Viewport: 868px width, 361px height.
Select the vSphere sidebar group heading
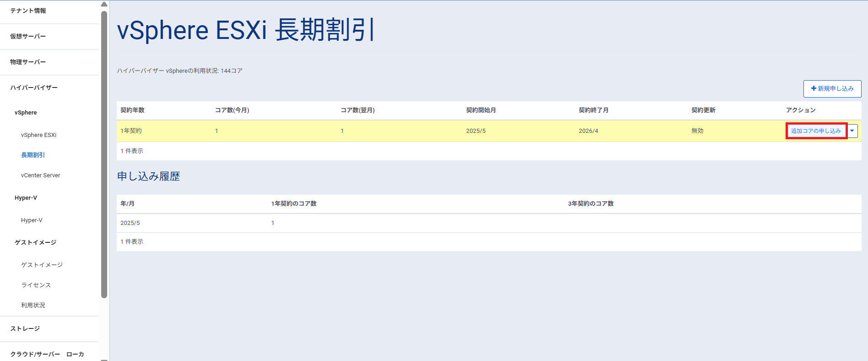[26, 113]
